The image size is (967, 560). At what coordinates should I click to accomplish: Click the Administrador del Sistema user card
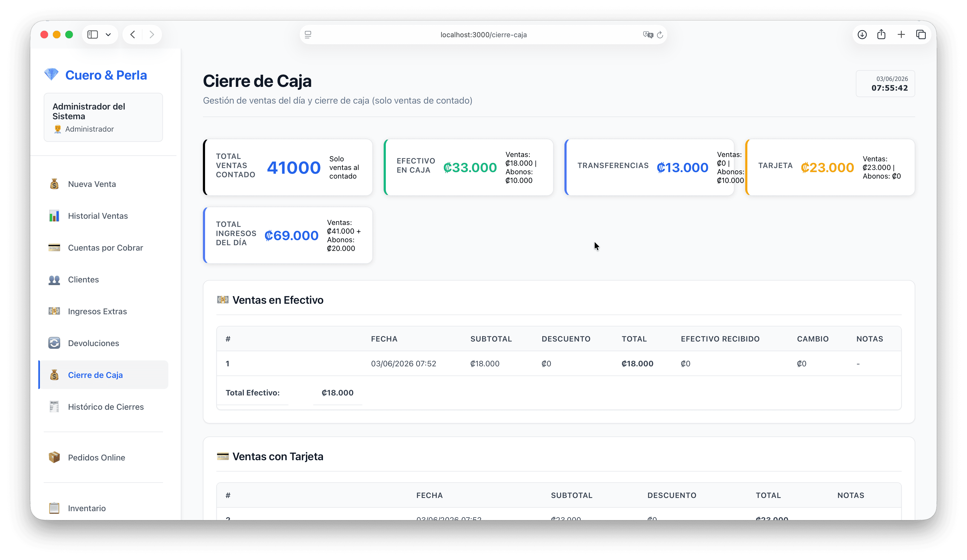pos(103,117)
